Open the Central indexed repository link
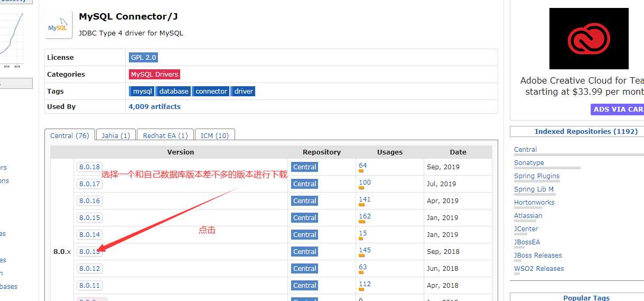The height and width of the screenshot is (301, 644). point(525,149)
